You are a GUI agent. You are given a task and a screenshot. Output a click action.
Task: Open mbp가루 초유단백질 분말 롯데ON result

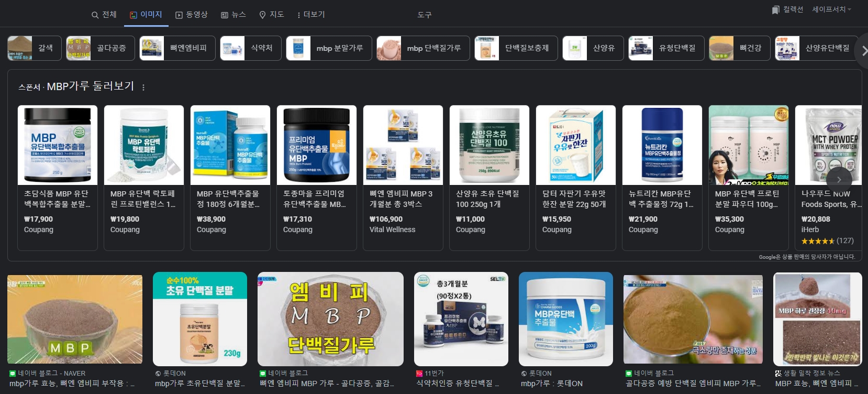(x=200, y=384)
